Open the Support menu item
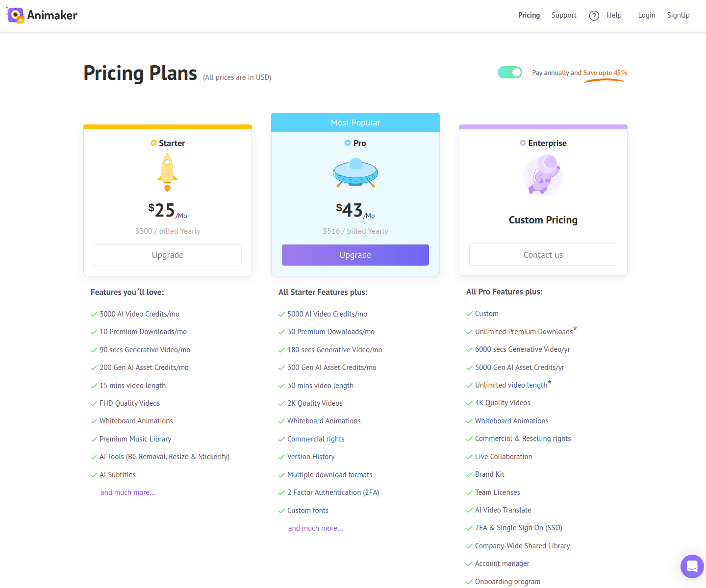The width and height of the screenshot is (706, 588). (564, 15)
